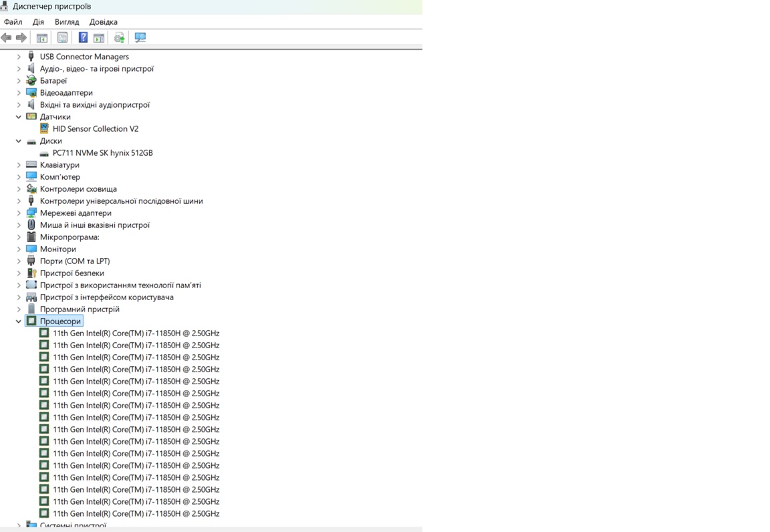
Task: Expand the USB Connector Managers node
Action: (x=19, y=57)
